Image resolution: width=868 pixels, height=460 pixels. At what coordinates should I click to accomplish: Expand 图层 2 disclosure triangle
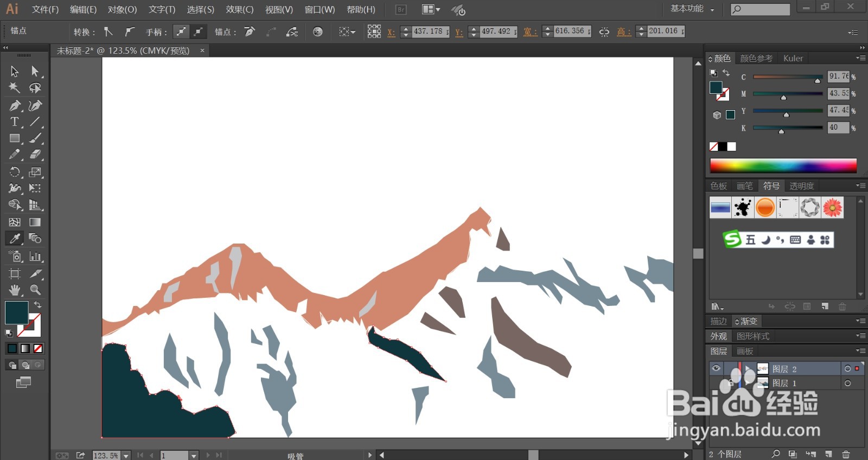coord(748,369)
